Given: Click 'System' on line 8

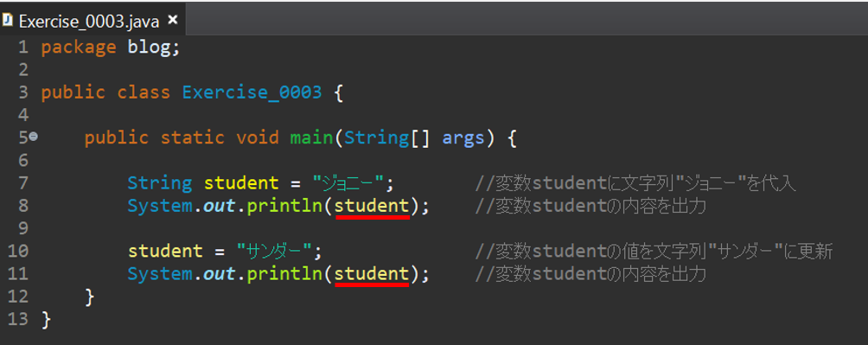Looking at the screenshot, I should (x=159, y=206).
